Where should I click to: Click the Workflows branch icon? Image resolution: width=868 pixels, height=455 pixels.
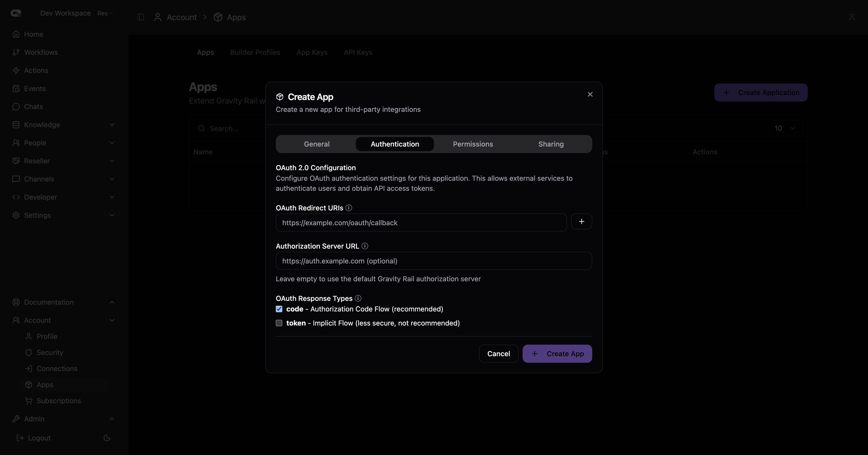(x=16, y=52)
